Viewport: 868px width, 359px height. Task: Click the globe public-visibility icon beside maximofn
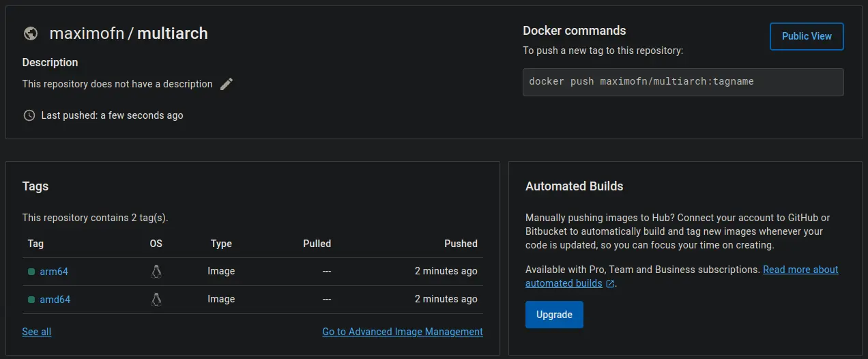pos(30,33)
